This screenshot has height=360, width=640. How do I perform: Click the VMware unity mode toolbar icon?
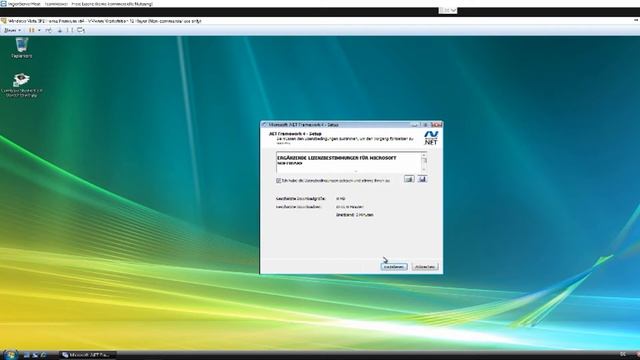click(x=81, y=30)
